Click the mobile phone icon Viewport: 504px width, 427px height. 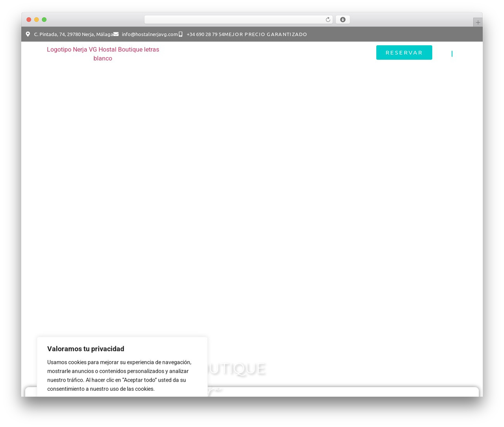[x=180, y=34]
